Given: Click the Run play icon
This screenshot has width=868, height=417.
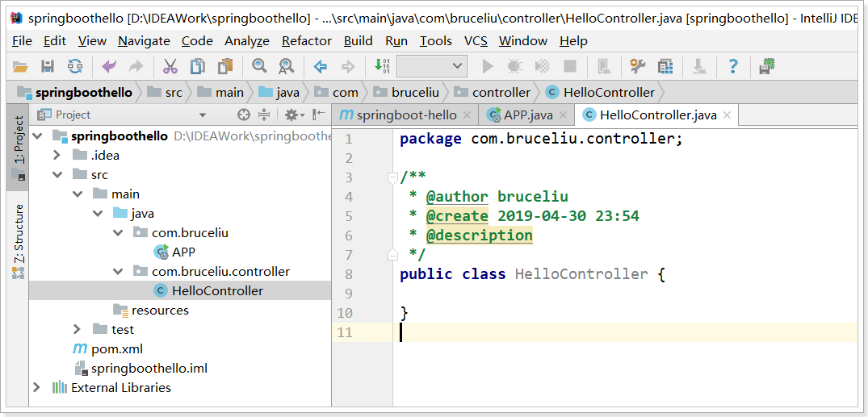Looking at the screenshot, I should point(488,67).
